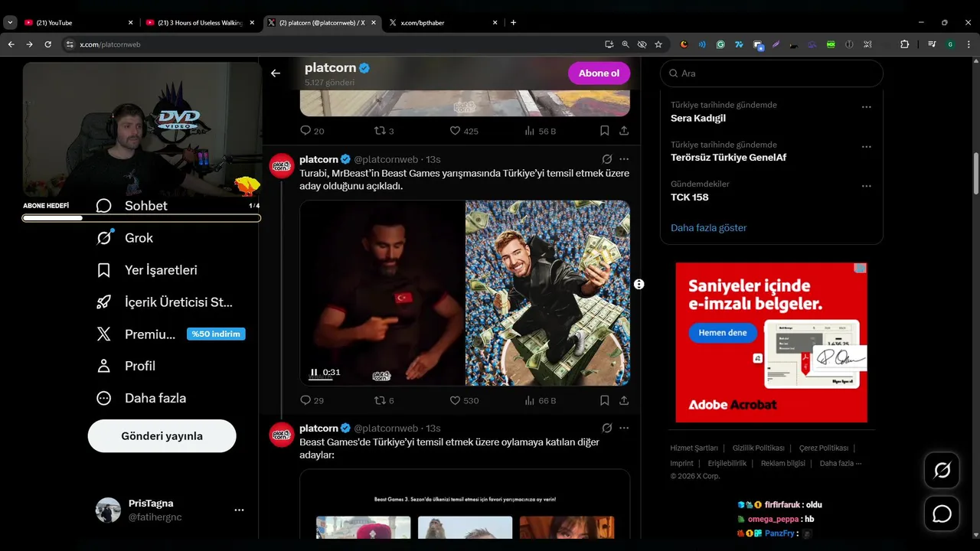Open the media control toolbar icon
The height and width of the screenshot is (551, 980).
pyautogui.click(x=932, y=44)
